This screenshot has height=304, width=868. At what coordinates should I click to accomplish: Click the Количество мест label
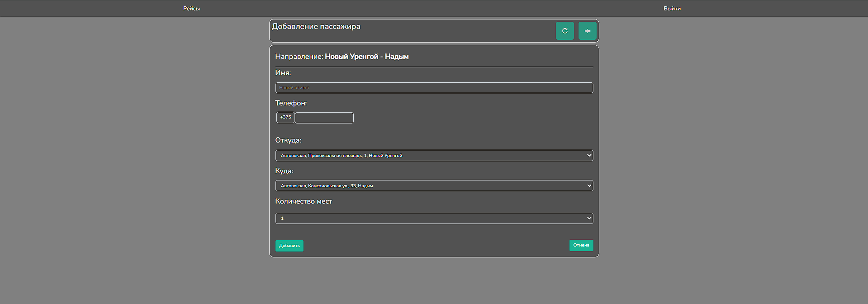(x=304, y=201)
